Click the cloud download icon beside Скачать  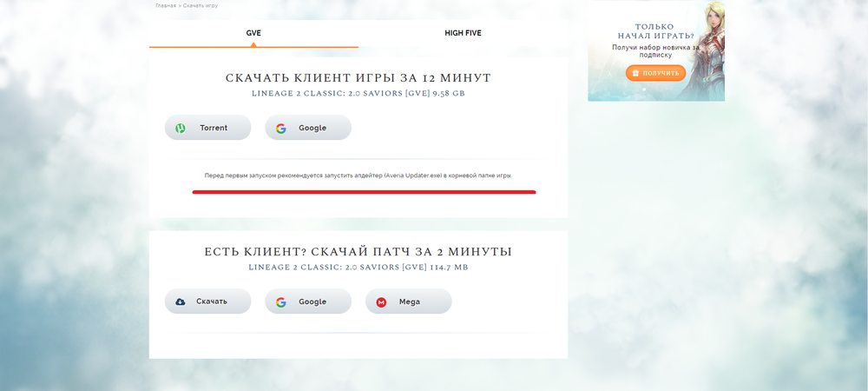pyautogui.click(x=181, y=302)
